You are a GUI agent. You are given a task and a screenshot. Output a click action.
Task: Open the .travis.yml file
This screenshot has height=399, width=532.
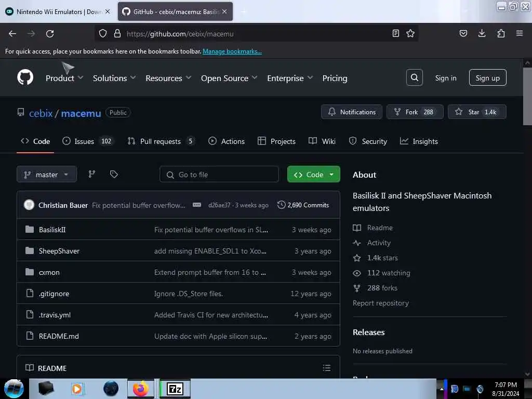point(55,315)
